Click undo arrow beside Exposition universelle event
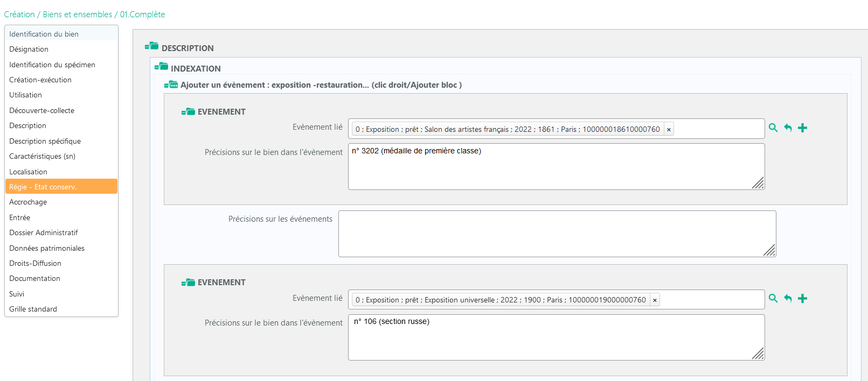868x381 pixels. 788,298
